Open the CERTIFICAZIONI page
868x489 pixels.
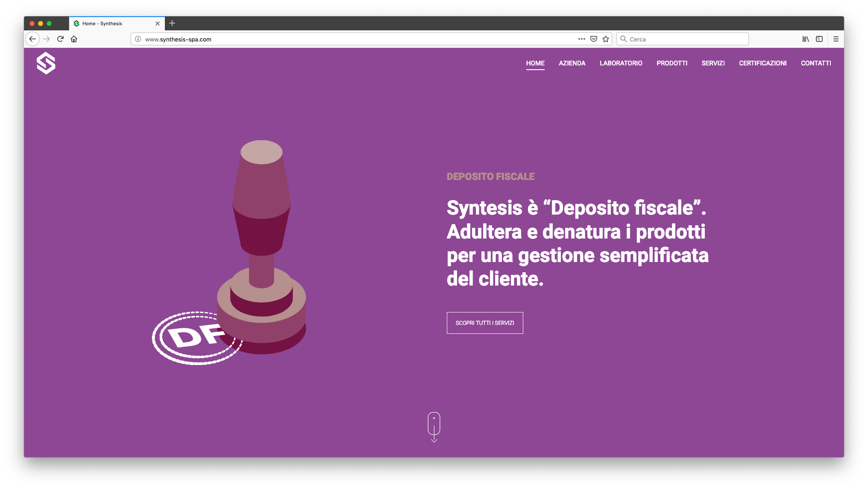coord(762,63)
